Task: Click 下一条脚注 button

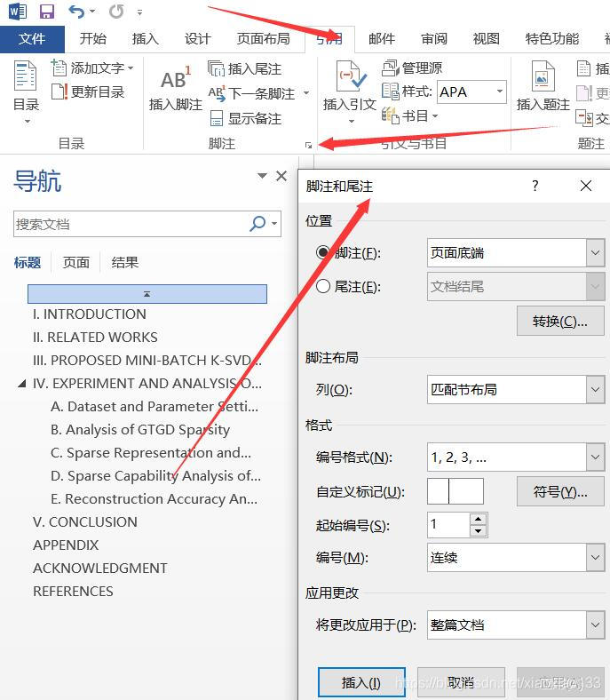Action: click(x=252, y=94)
